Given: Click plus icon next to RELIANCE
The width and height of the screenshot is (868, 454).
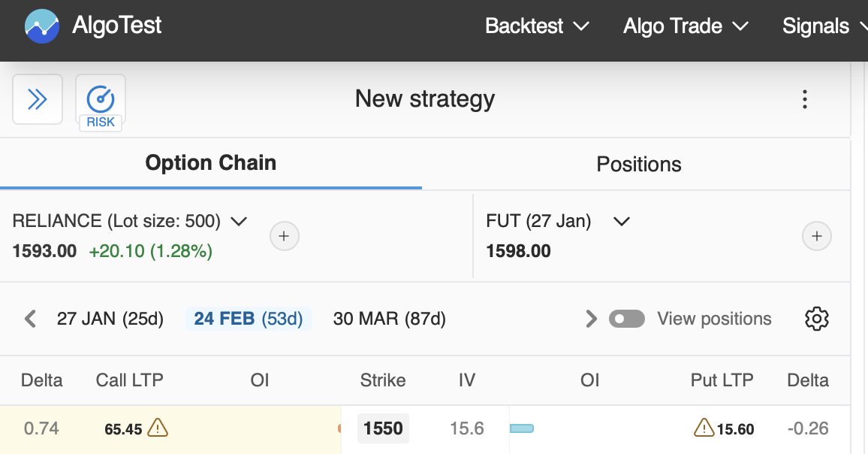Looking at the screenshot, I should (x=285, y=237).
